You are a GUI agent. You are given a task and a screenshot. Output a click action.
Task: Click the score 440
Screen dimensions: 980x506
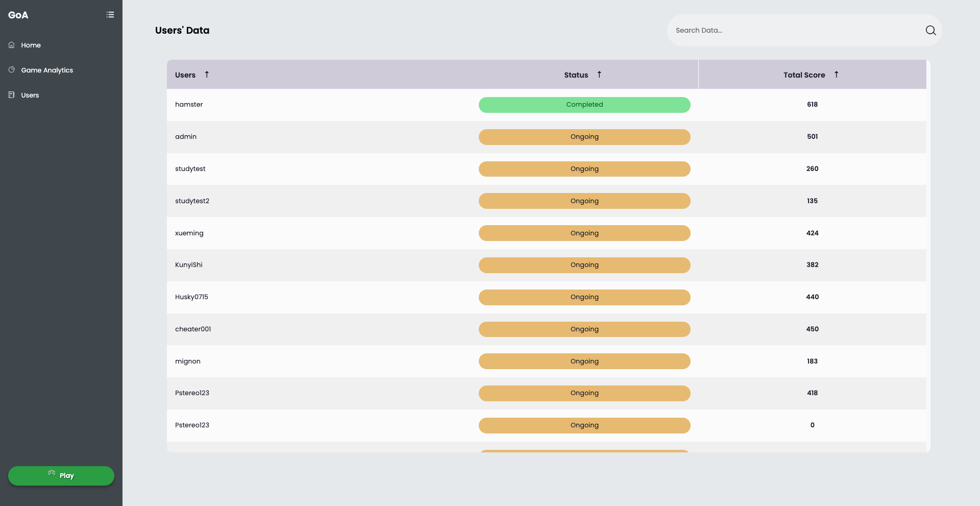[x=813, y=297]
